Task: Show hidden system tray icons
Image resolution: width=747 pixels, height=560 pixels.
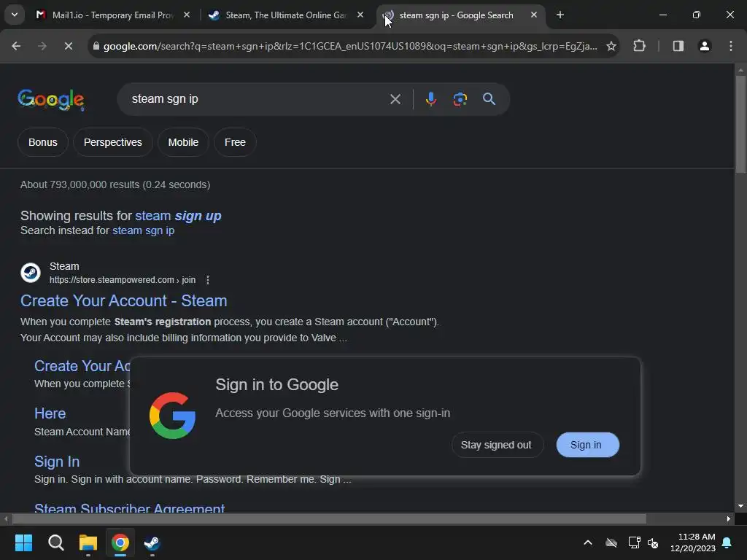Action: click(x=588, y=542)
